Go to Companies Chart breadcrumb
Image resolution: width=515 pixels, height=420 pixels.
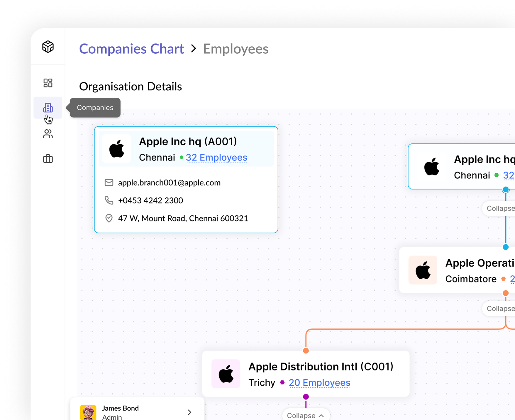click(x=131, y=49)
